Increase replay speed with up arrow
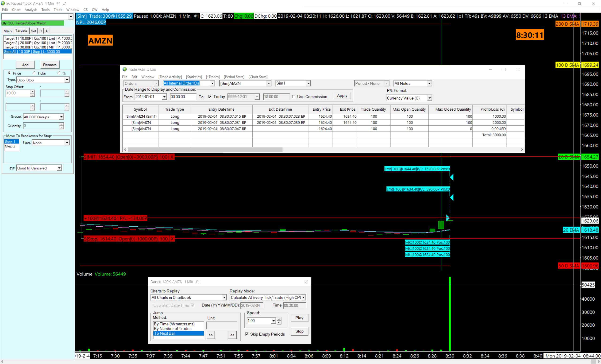601x364 pixels. (x=279, y=319)
